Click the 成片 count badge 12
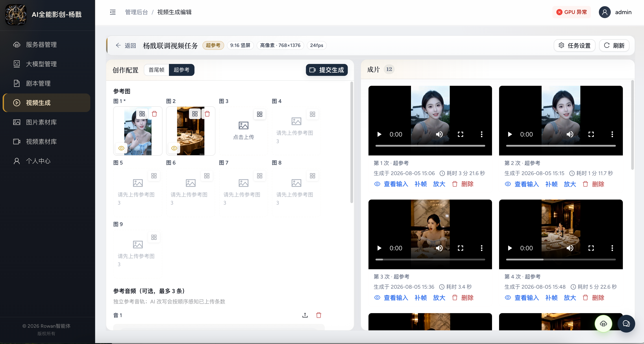 (389, 69)
